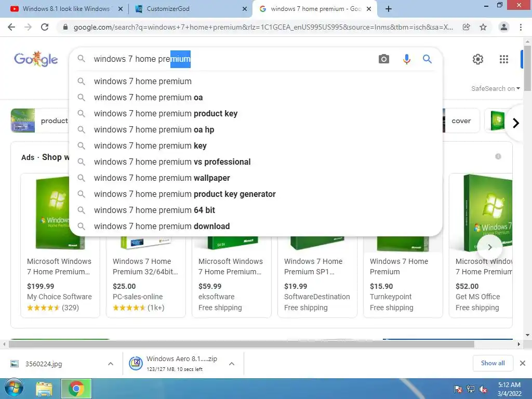
Task: Click the padlock site info icon
Action: tap(65, 27)
